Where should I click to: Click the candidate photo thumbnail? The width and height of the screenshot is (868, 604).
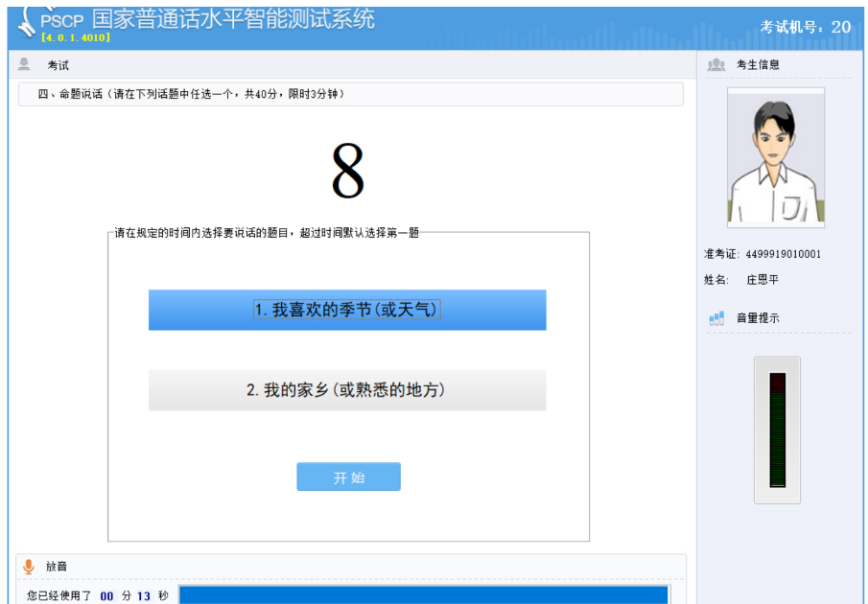[x=775, y=158]
